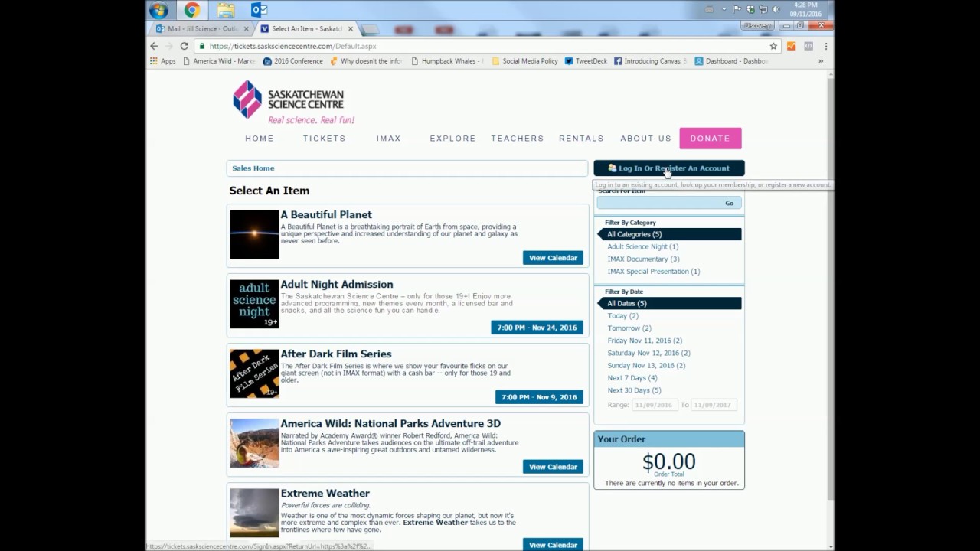Open Outlook from the taskbar
The width and height of the screenshot is (980, 551).
click(x=259, y=10)
